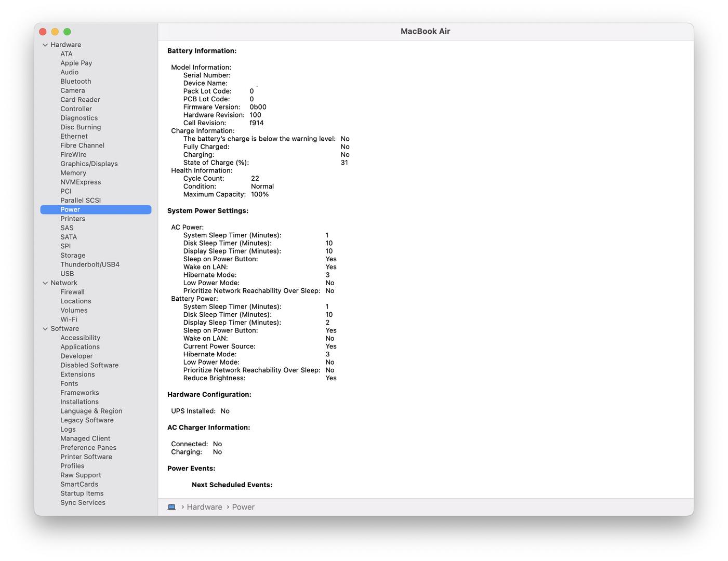
Task: Select the highlighted Power entry
Action: [x=96, y=210]
